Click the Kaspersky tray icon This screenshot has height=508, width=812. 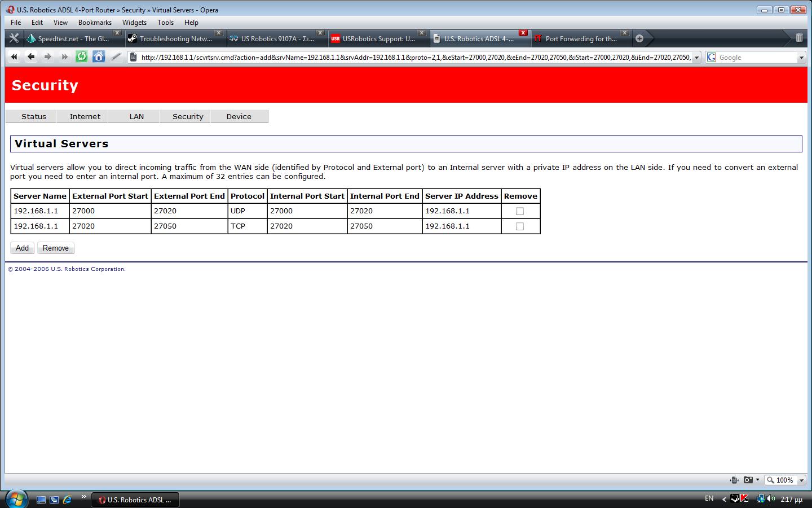click(744, 498)
